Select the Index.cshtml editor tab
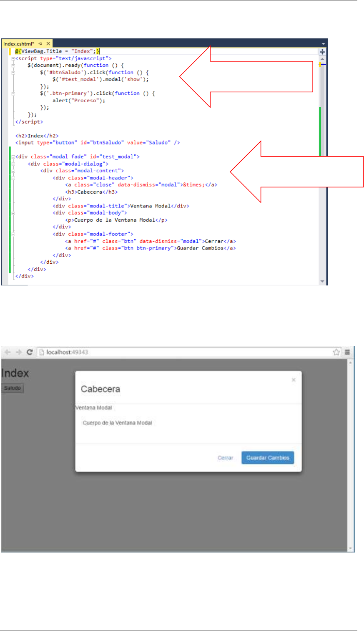364x631 pixels. (19, 43)
